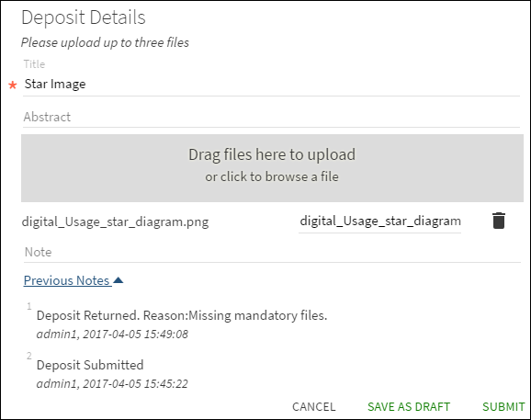Click the admin1 15:49:08 timestamp
The height and width of the screenshot is (420, 531).
pos(112,334)
